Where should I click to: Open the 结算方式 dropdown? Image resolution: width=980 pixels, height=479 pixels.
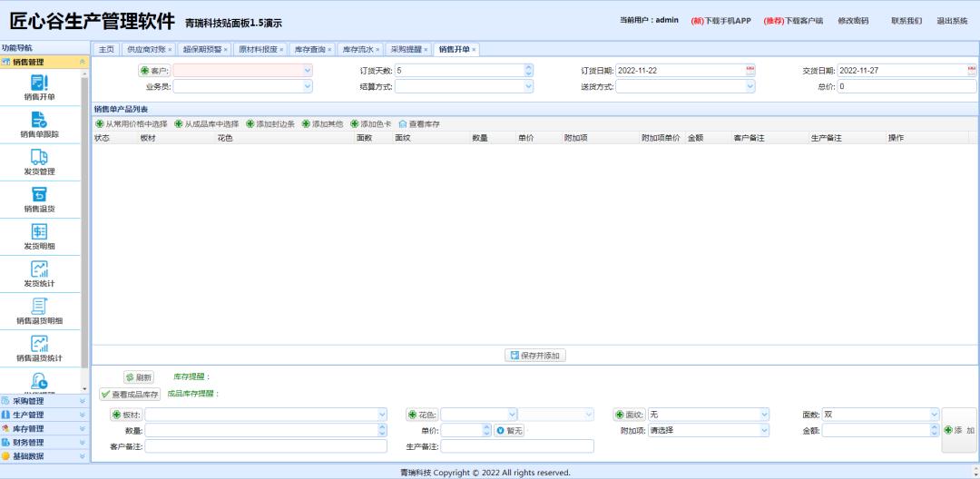tap(529, 87)
